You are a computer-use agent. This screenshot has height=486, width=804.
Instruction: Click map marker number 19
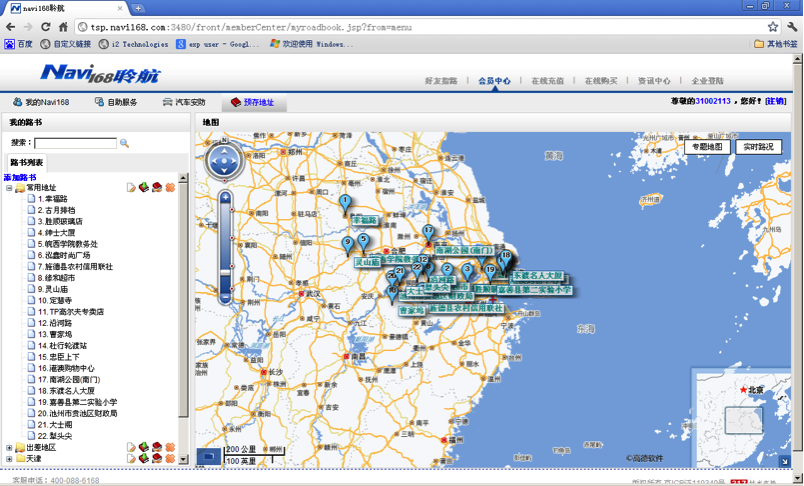490,273
